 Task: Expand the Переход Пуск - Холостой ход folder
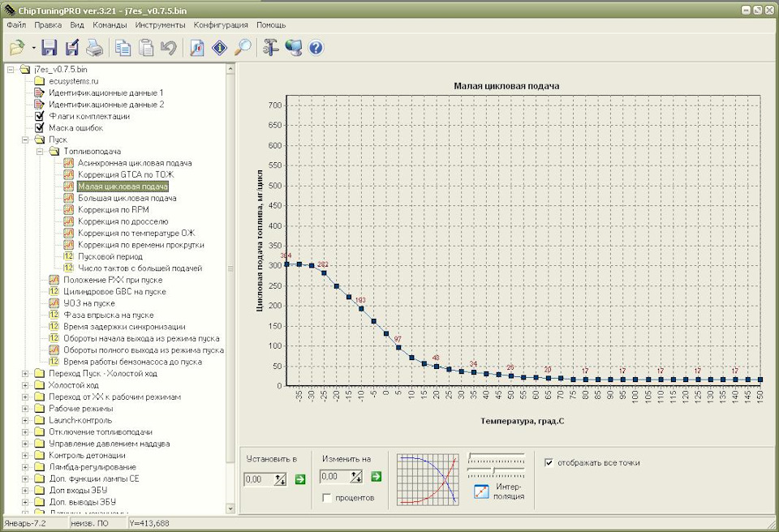pyautogui.click(x=25, y=374)
